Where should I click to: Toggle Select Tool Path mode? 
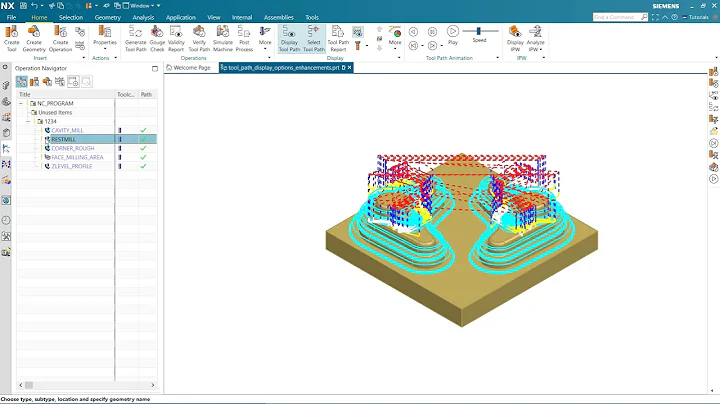pos(314,39)
